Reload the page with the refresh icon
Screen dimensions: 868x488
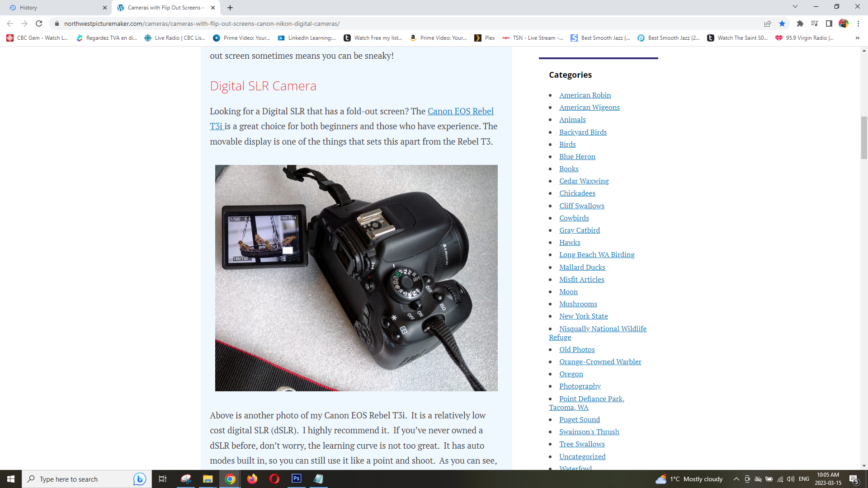[x=39, y=23]
